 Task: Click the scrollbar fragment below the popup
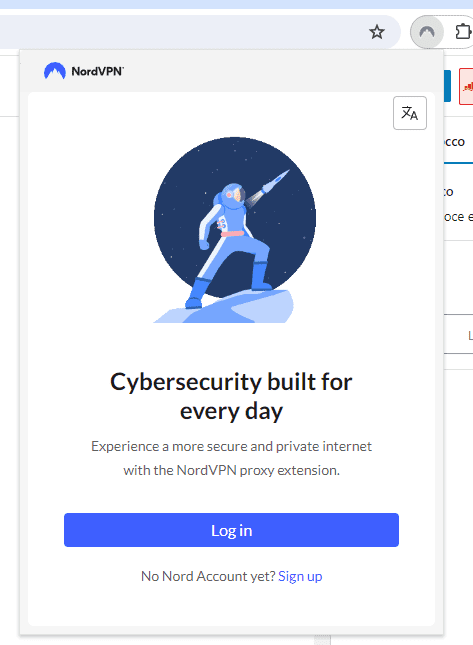coord(322,640)
